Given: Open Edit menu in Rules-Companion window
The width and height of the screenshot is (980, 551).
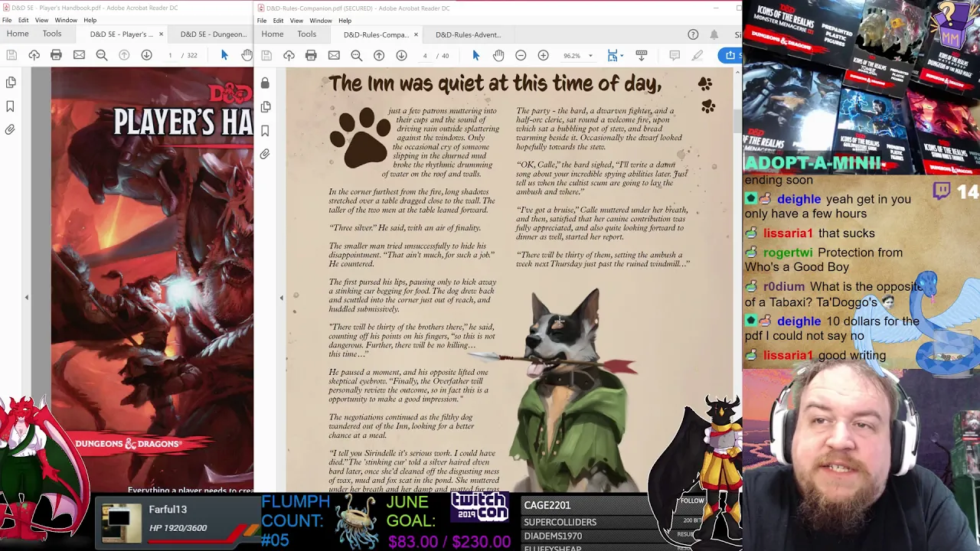Looking at the screenshot, I should click(278, 21).
